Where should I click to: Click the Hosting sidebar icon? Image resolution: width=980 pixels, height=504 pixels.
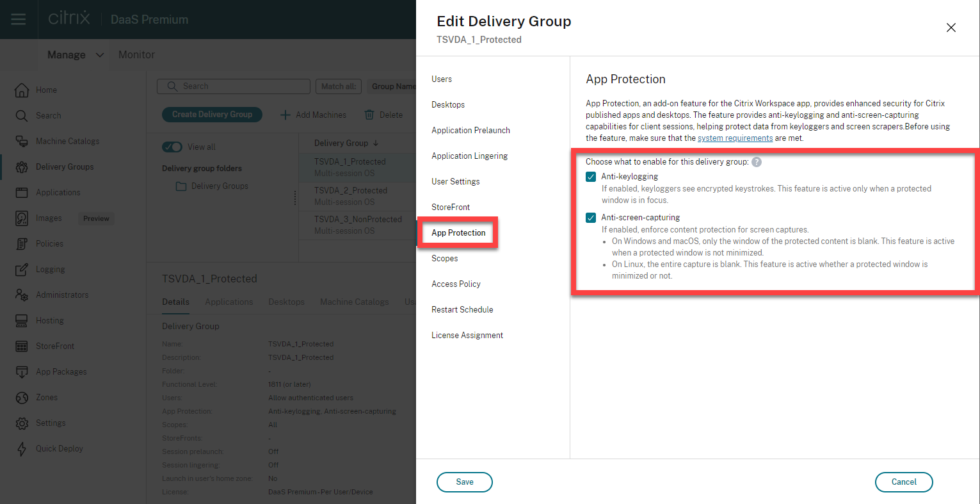click(22, 320)
